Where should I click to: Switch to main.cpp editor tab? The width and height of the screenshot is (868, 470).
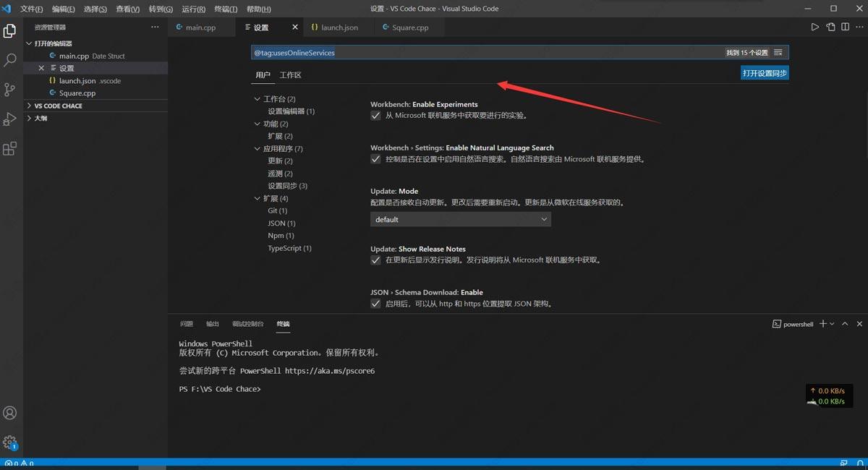201,27
